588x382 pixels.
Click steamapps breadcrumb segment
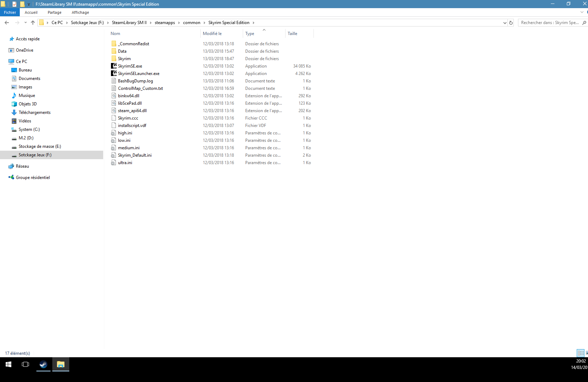[x=165, y=23]
